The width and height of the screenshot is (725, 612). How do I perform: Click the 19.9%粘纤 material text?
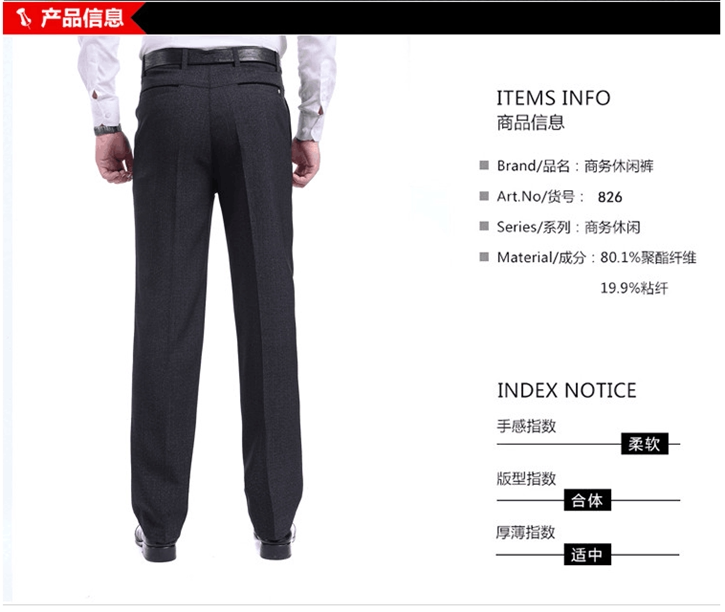(634, 288)
